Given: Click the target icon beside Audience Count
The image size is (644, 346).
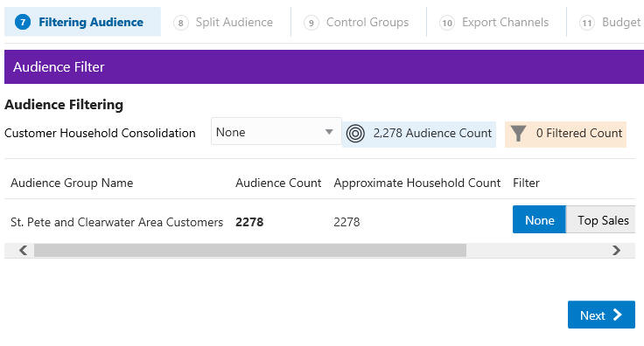Looking at the screenshot, I should tap(355, 134).
